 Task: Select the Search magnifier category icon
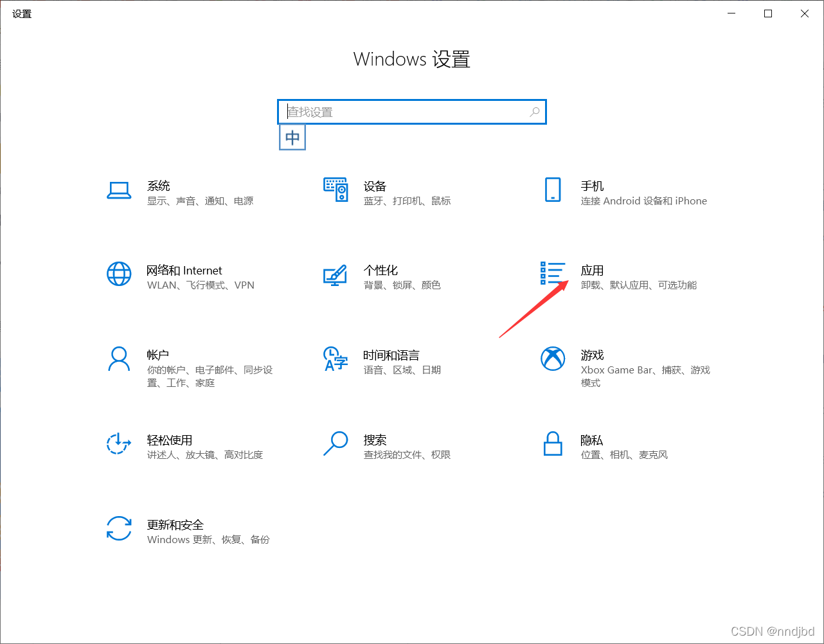[x=336, y=443]
